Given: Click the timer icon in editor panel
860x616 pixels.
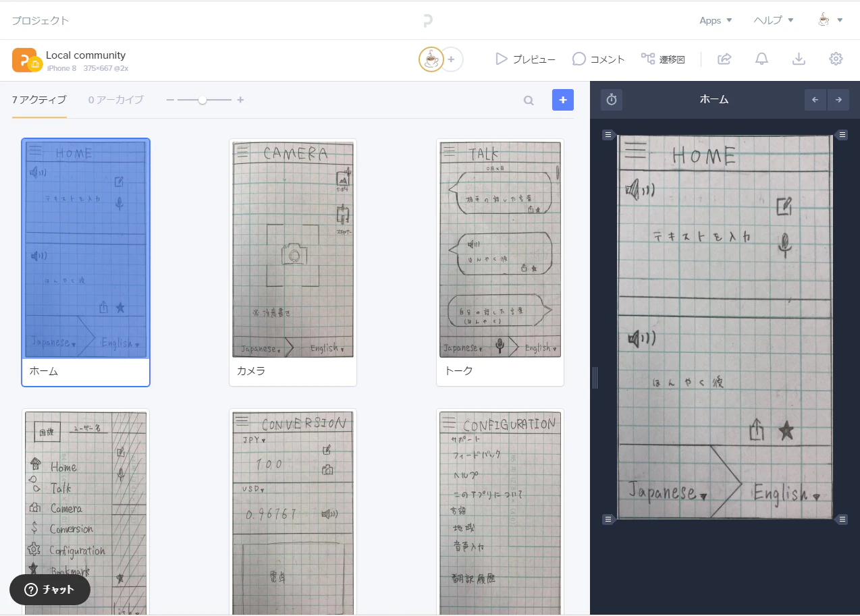Looking at the screenshot, I should click(x=612, y=100).
